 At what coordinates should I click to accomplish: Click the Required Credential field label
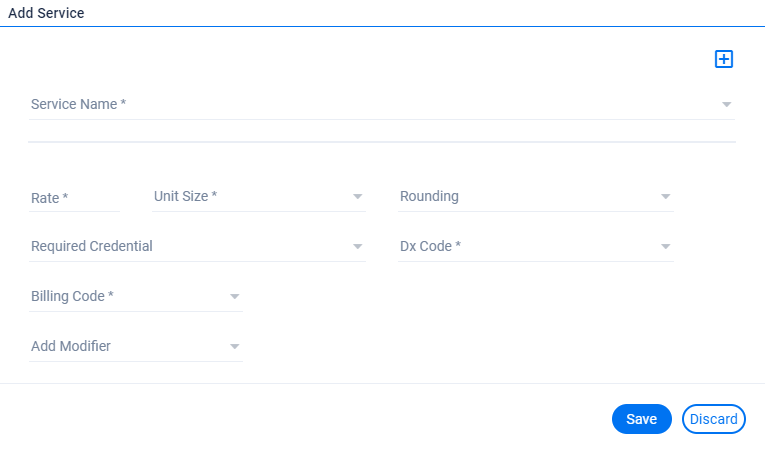pos(92,246)
